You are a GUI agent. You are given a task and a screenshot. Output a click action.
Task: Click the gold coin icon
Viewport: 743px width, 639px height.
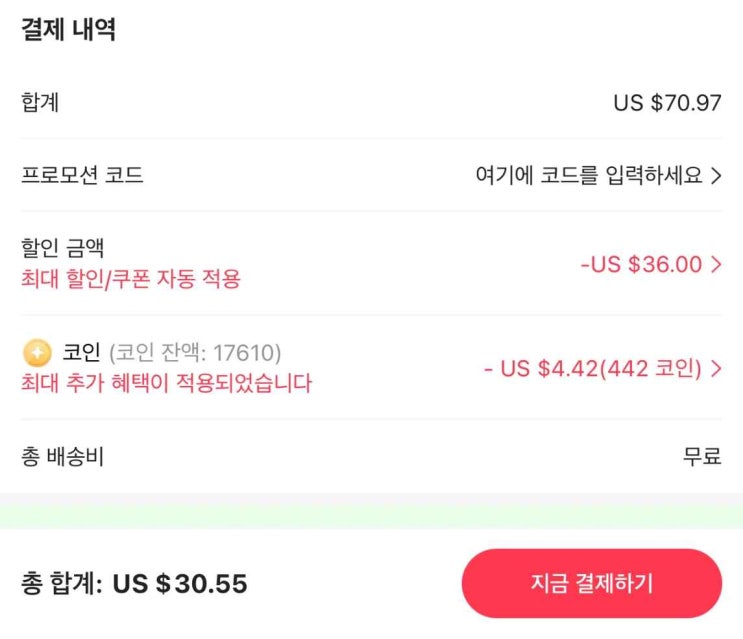(x=35, y=352)
